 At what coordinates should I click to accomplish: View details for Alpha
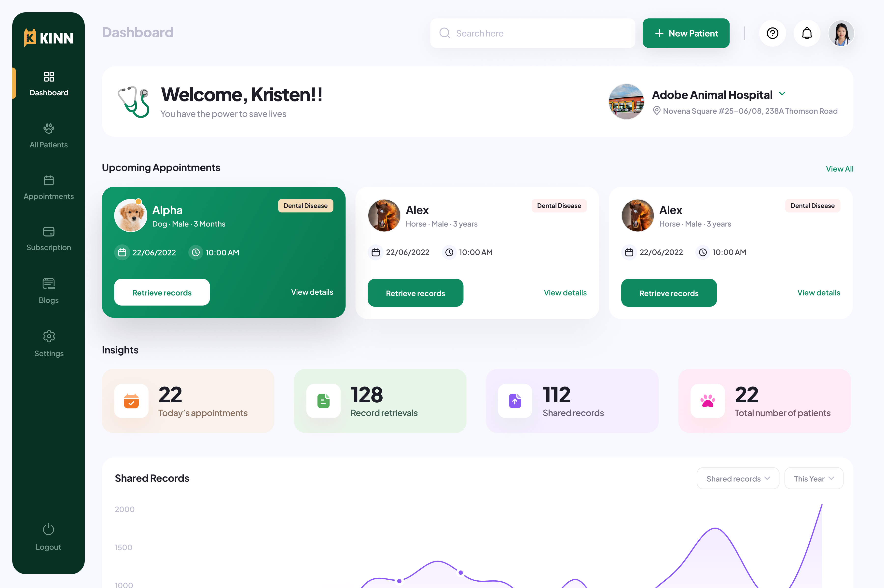(312, 292)
